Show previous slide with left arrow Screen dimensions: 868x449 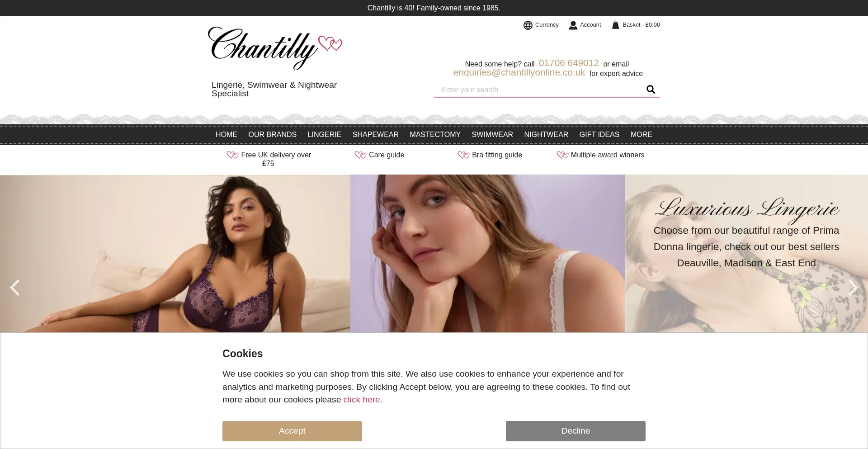(15, 288)
